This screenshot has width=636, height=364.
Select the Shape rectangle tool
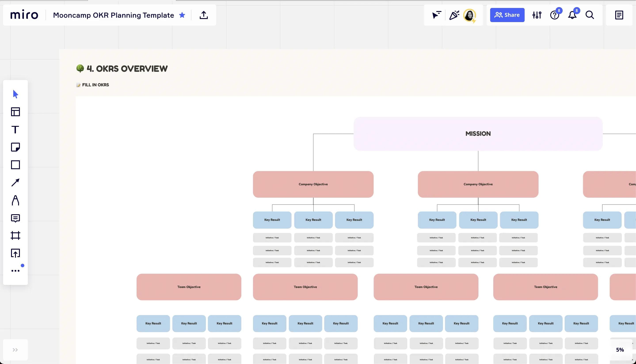15,165
